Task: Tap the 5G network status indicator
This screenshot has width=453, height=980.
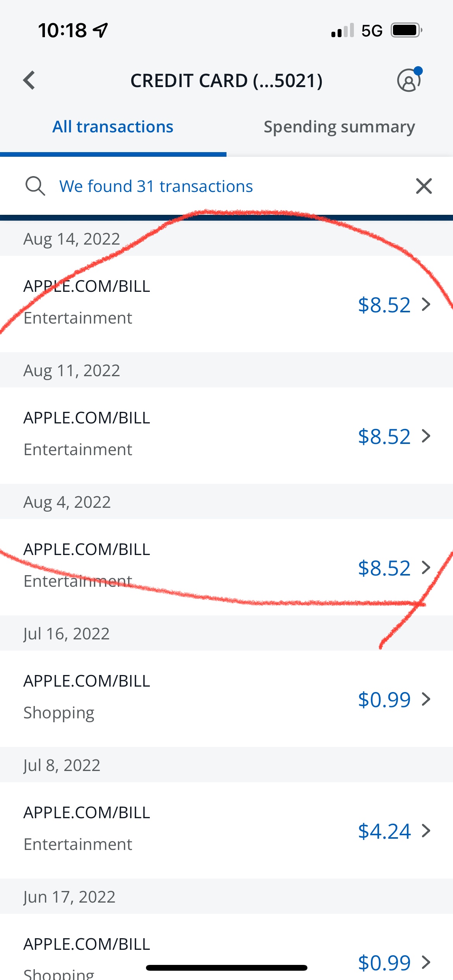Action: click(x=372, y=31)
